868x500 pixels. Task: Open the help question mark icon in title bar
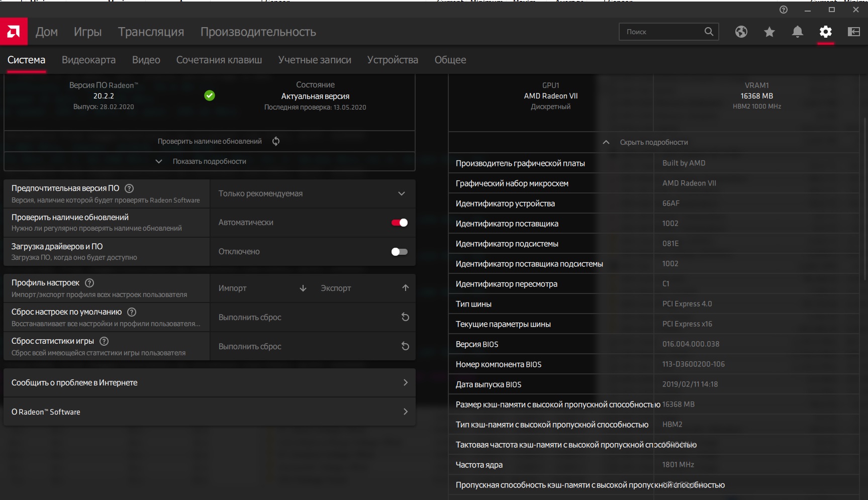click(x=784, y=10)
